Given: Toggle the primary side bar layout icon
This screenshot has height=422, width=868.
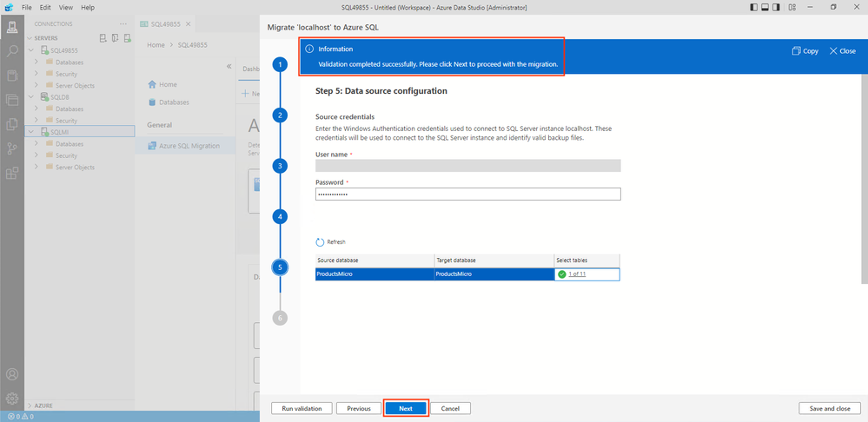Looking at the screenshot, I should point(754,7).
